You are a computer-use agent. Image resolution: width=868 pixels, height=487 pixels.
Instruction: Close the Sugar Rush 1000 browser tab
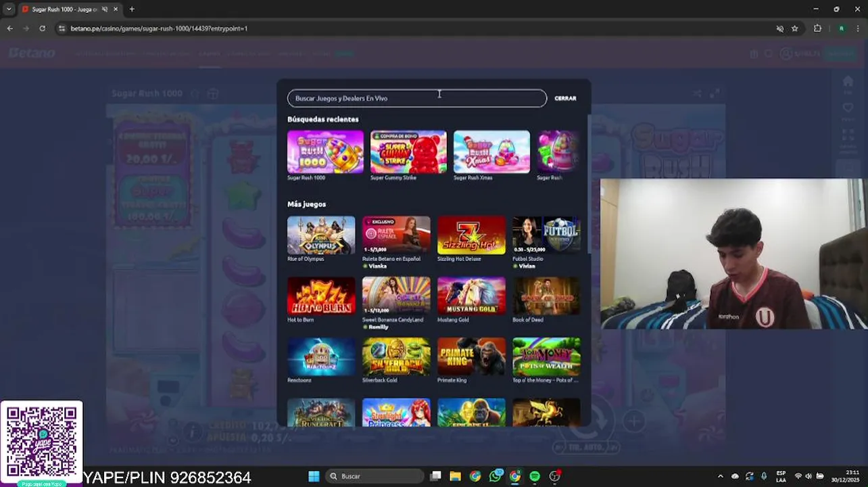click(116, 9)
